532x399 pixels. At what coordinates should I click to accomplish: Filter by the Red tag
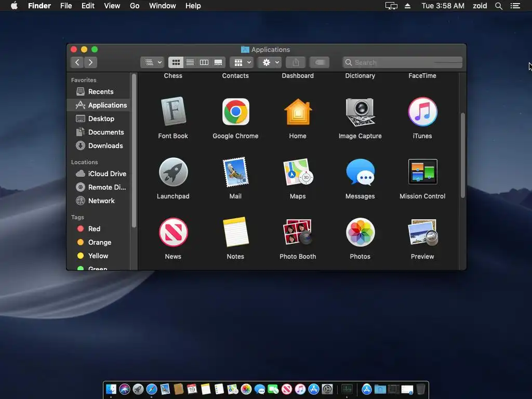pos(98,229)
